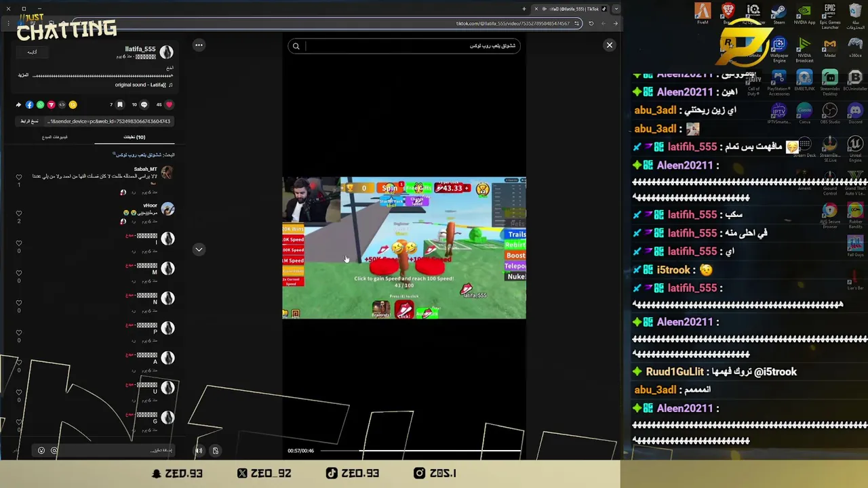This screenshot has height=488, width=868.
Task: Click the Copy link button beside the URL
Action: tap(29, 121)
